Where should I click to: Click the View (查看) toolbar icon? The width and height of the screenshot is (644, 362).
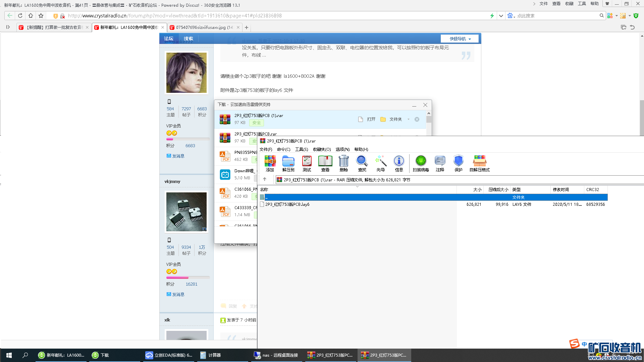(x=325, y=163)
